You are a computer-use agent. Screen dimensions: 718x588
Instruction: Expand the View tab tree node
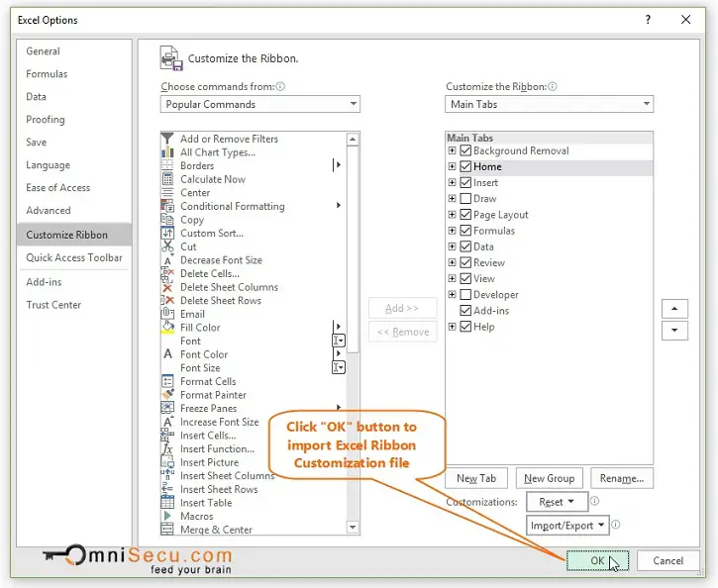[x=452, y=279]
